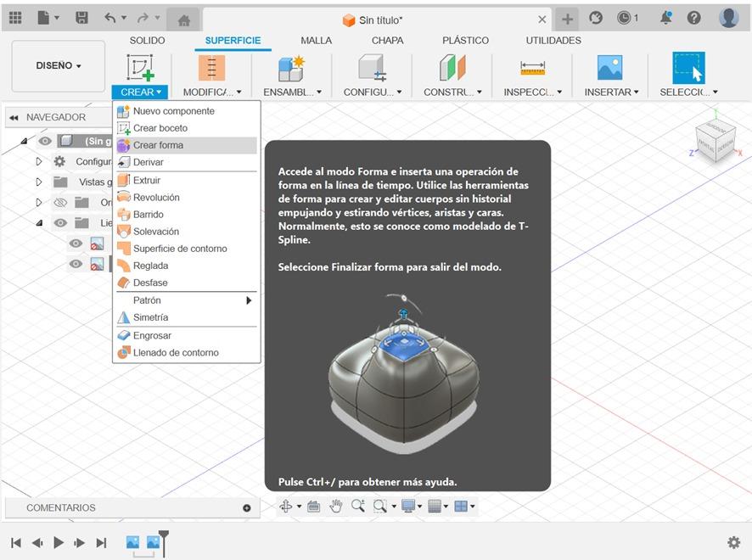Open the data panel grid icon

point(15,18)
